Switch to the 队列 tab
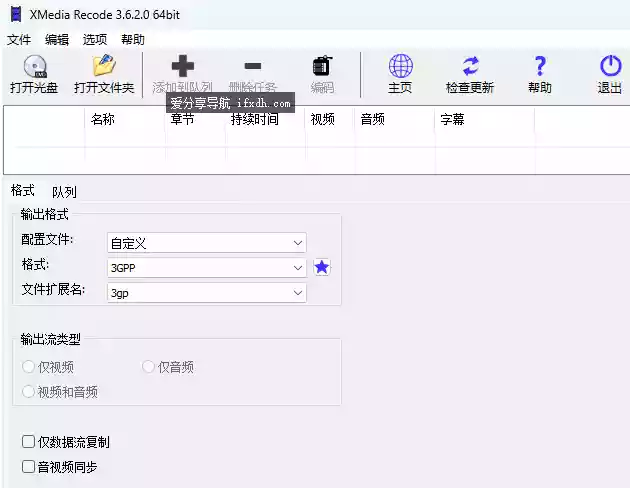This screenshot has width=630, height=488. 64,192
